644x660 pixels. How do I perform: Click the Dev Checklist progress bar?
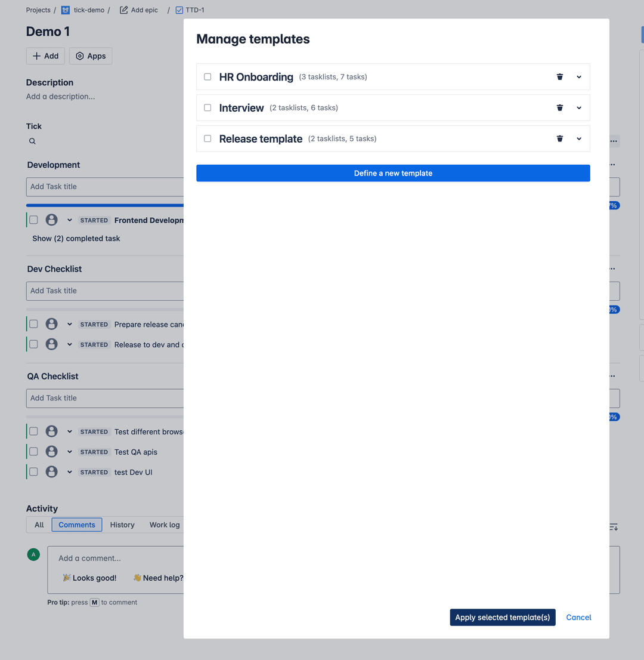(x=105, y=309)
